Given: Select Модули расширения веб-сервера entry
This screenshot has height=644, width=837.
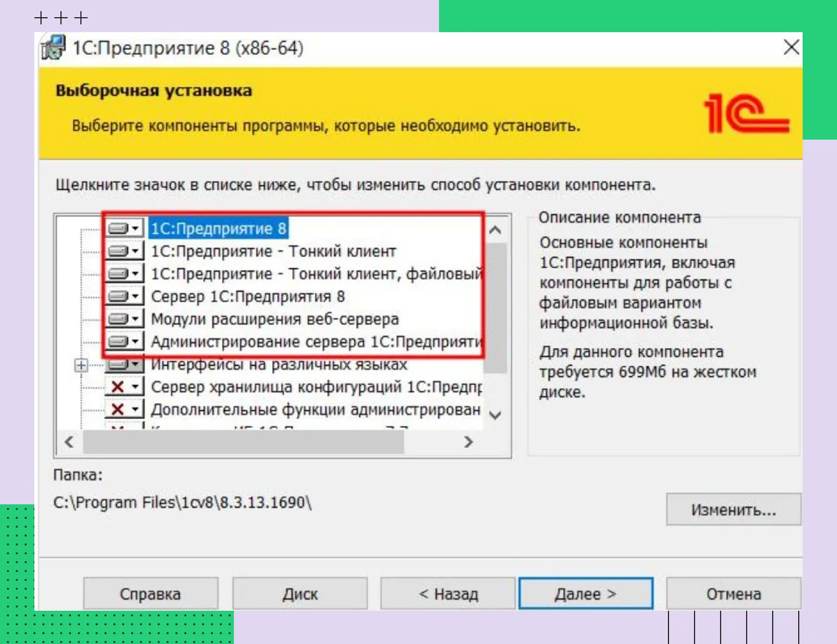Looking at the screenshot, I should (274, 319).
